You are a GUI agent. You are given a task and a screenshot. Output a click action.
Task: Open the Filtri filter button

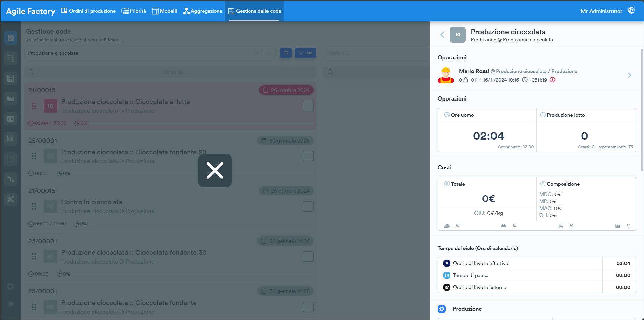coord(306,53)
